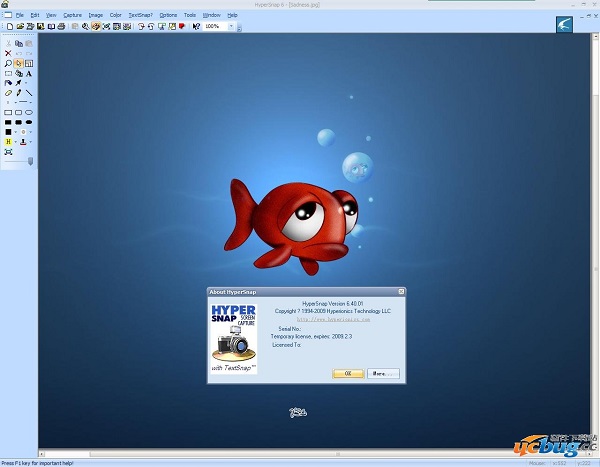Select the text tool labeled A
This screenshot has width=600, height=467.
(x=29, y=73)
